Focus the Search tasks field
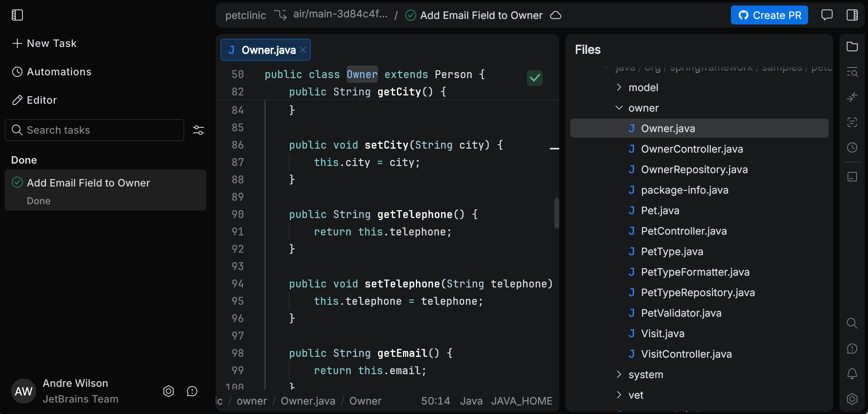 95,130
